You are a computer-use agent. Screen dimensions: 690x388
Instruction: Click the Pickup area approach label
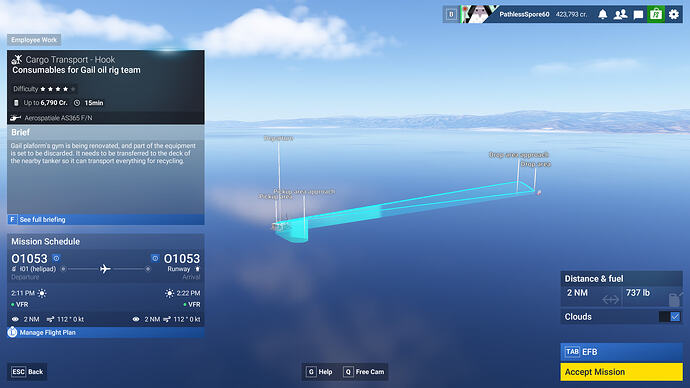click(305, 192)
